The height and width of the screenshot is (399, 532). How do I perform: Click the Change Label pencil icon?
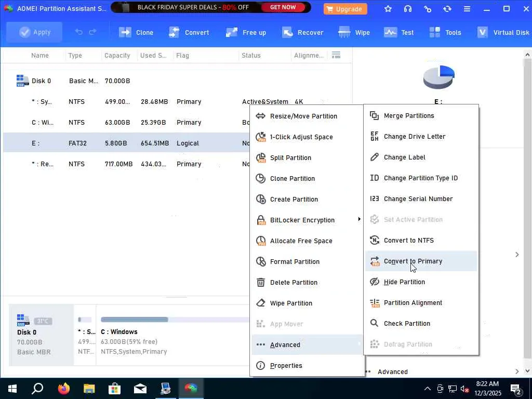click(374, 157)
